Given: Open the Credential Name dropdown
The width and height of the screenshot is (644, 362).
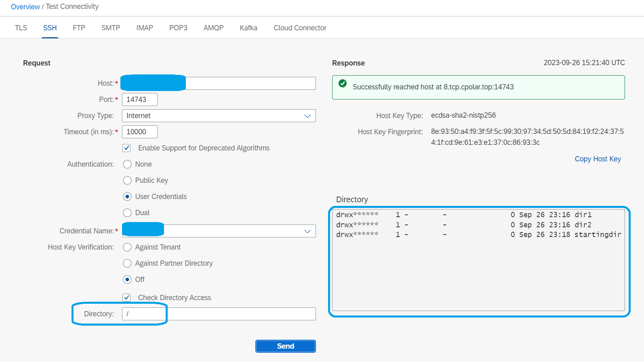Looking at the screenshot, I should [219, 231].
